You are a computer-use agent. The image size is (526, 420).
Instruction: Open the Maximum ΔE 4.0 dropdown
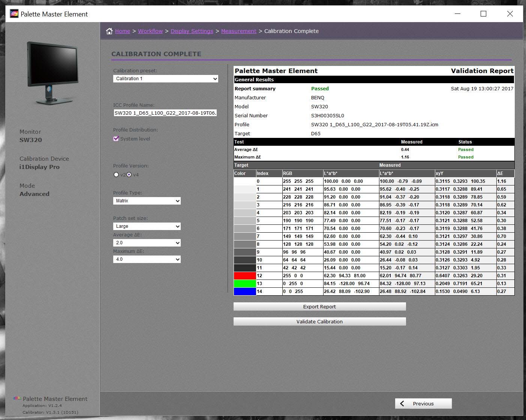click(x=147, y=259)
